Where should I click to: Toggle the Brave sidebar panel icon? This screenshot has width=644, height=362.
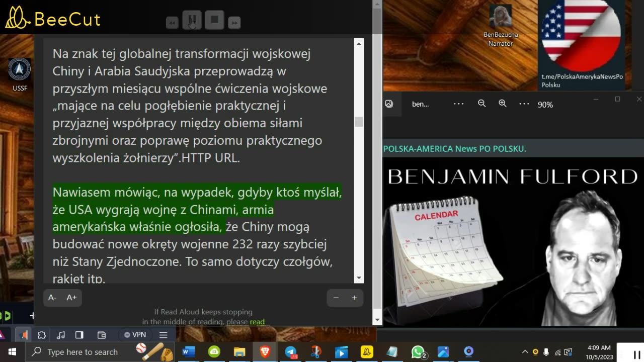point(79,335)
